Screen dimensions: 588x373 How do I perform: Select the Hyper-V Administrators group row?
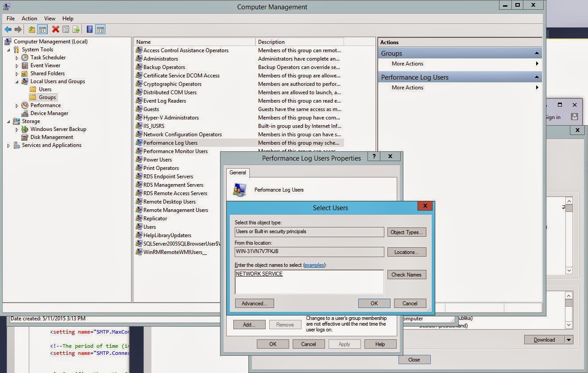click(x=239, y=118)
